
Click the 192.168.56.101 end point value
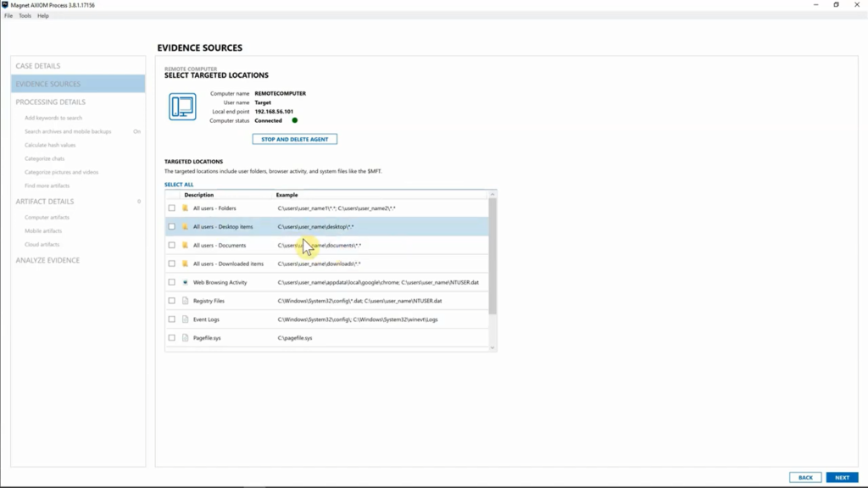pos(274,112)
